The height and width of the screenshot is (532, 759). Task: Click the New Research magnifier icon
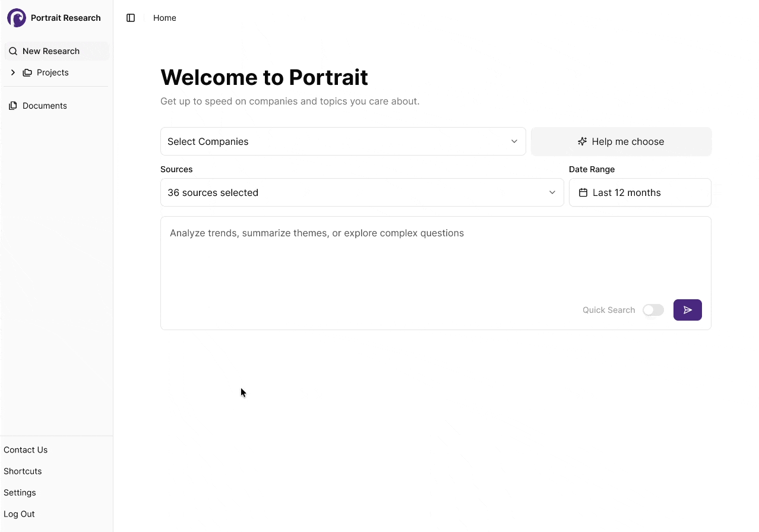(x=13, y=51)
